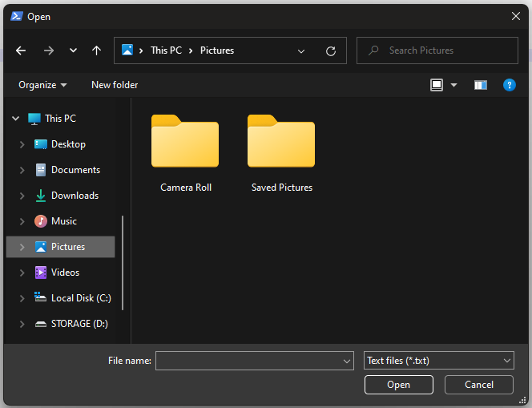The height and width of the screenshot is (408, 532).
Task: Click the Pictures icon in the sidebar
Action: point(41,247)
